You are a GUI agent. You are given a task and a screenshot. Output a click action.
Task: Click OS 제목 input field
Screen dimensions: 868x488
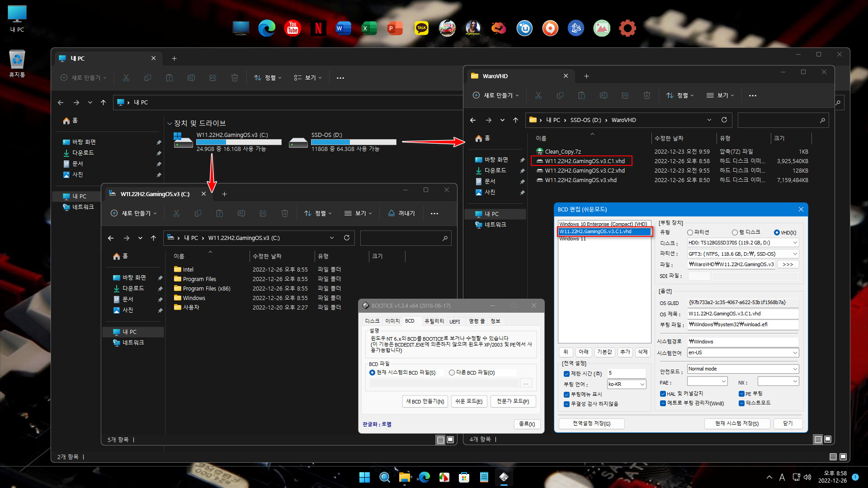click(743, 314)
